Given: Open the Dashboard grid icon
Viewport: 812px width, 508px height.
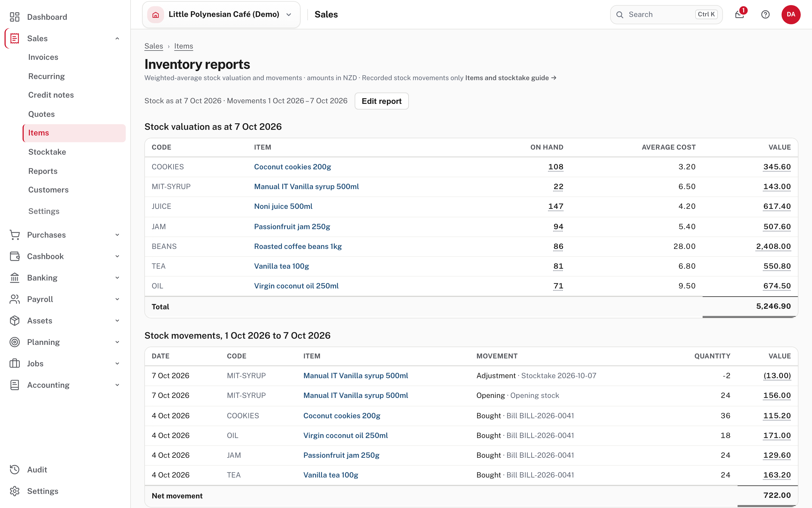Looking at the screenshot, I should coord(14,17).
